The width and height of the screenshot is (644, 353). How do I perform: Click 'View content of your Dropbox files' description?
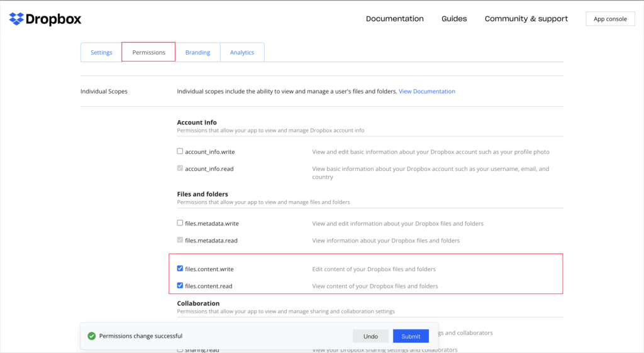(x=375, y=286)
